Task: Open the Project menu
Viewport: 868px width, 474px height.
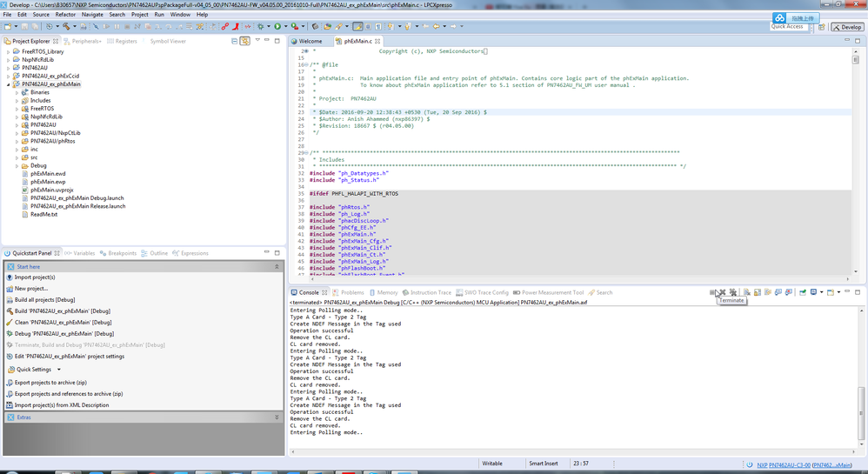Action: [x=139, y=15]
